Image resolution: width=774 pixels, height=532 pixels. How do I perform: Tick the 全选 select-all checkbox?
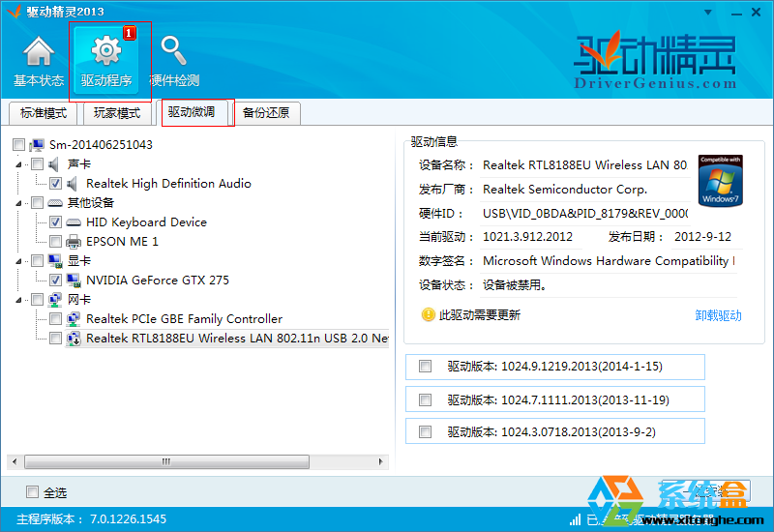pyautogui.click(x=32, y=492)
